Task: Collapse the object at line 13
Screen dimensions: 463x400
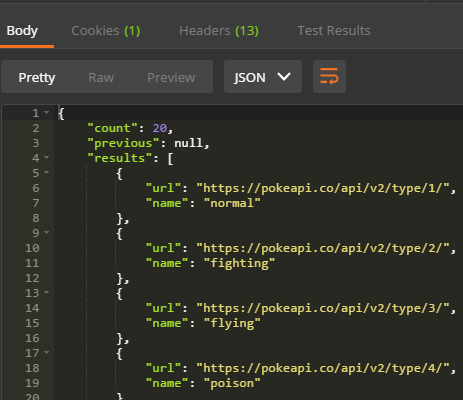Action: (47, 292)
